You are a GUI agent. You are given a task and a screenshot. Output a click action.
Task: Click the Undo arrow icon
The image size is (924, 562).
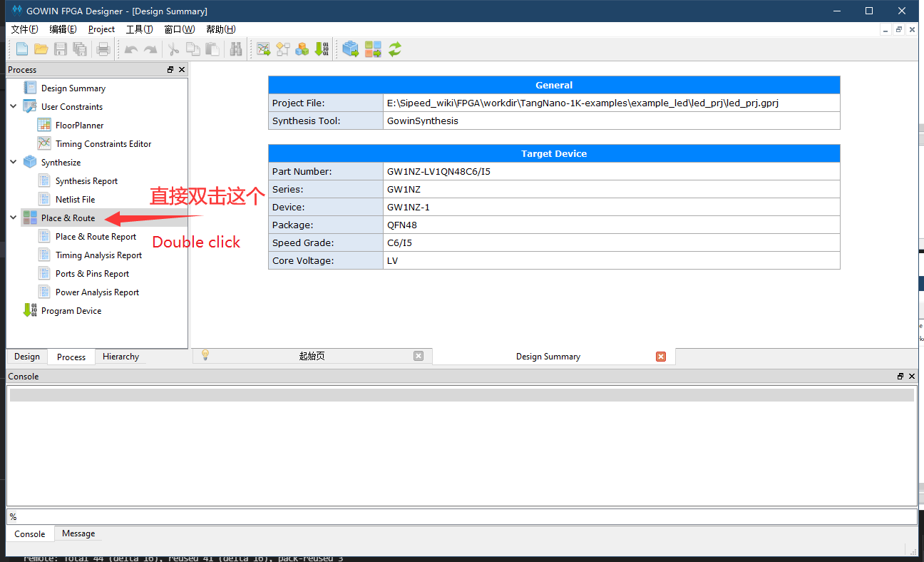131,49
